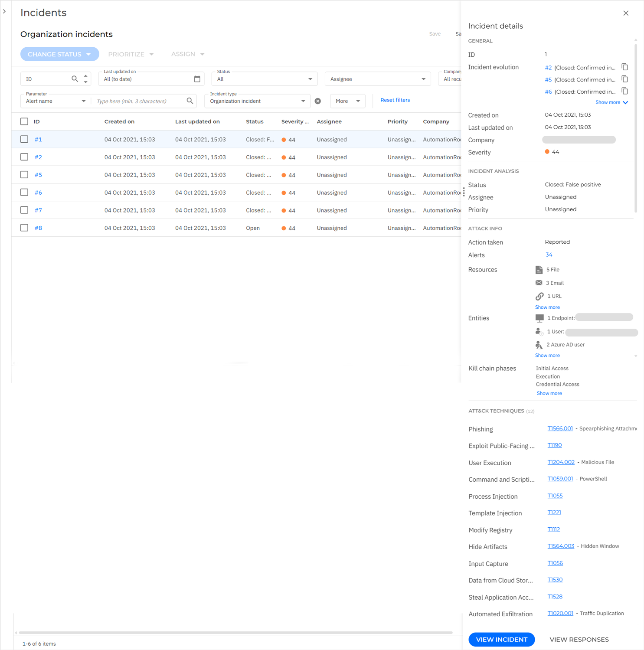Select all incidents with the header checkbox
This screenshot has height=650, width=644.
click(24, 121)
